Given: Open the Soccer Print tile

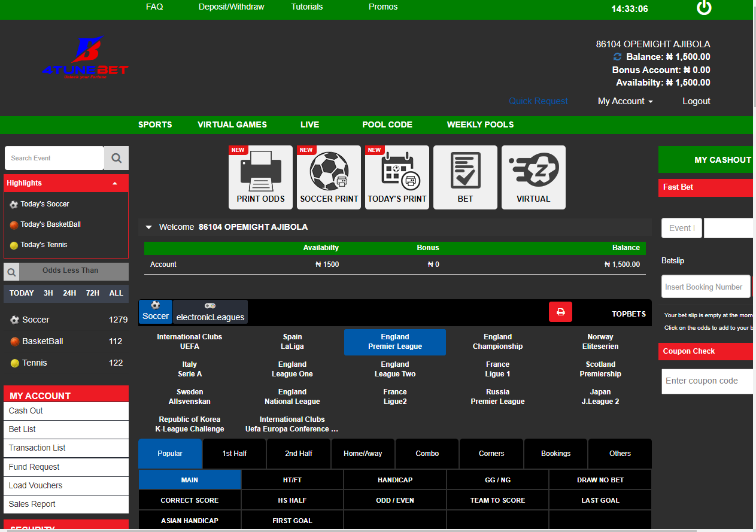Looking at the screenshot, I should click(329, 177).
